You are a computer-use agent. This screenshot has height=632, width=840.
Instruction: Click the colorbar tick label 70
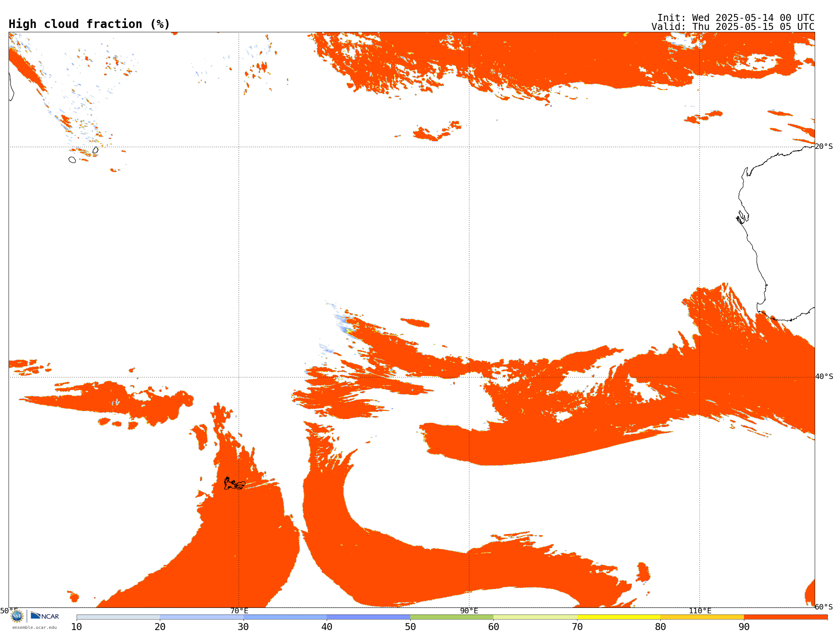pyautogui.click(x=577, y=627)
